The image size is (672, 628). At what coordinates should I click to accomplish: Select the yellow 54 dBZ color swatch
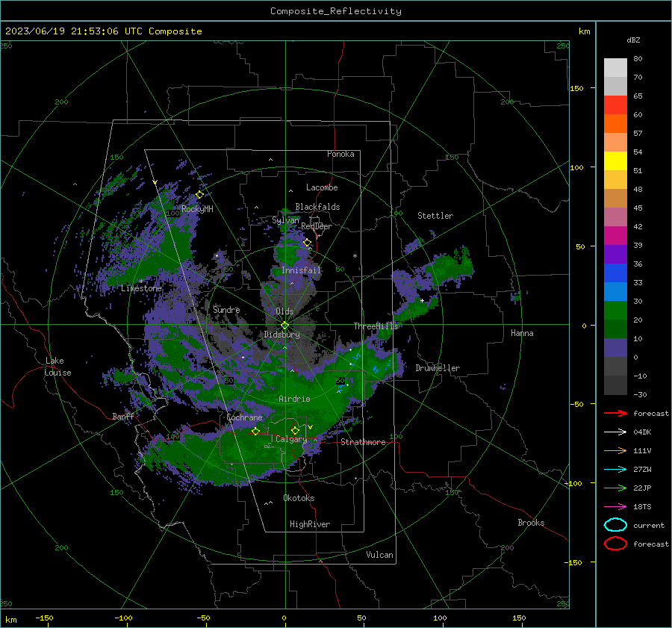615,161
